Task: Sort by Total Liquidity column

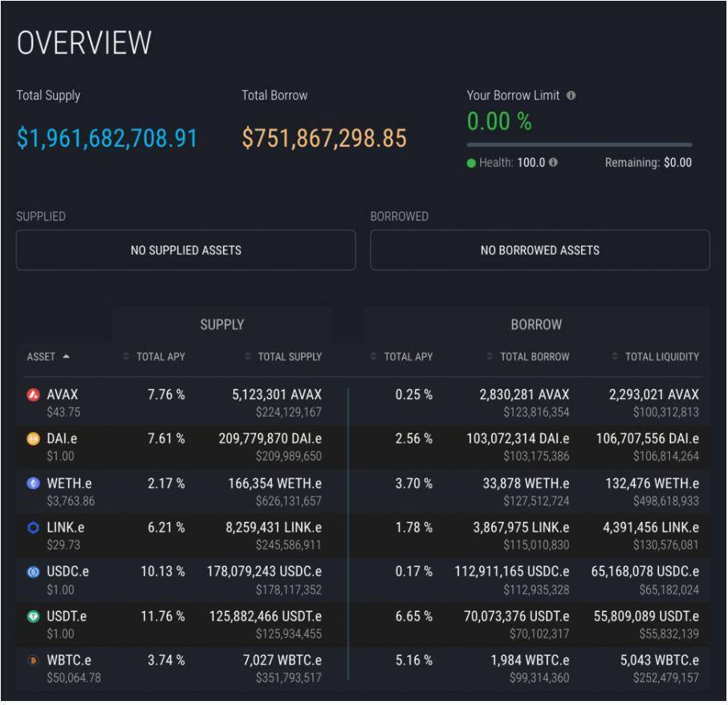Action: click(x=655, y=357)
